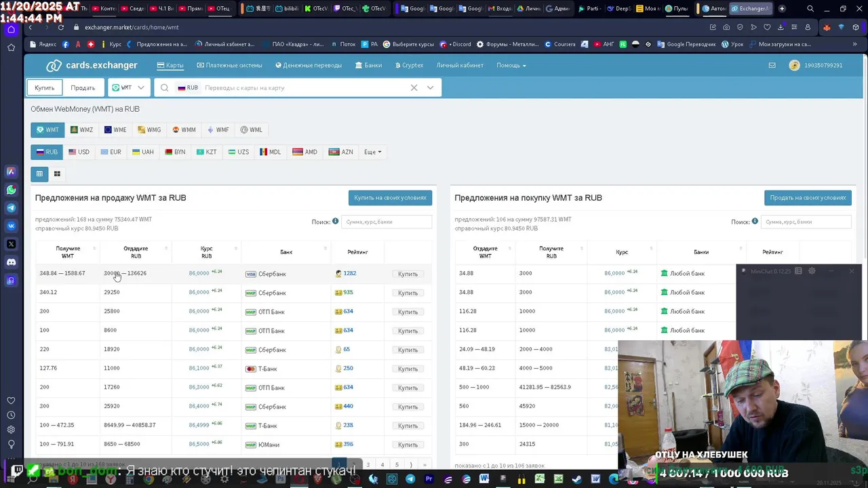The height and width of the screenshot is (488, 868).
Task: Switch offers to grid view
Action: click(x=57, y=174)
